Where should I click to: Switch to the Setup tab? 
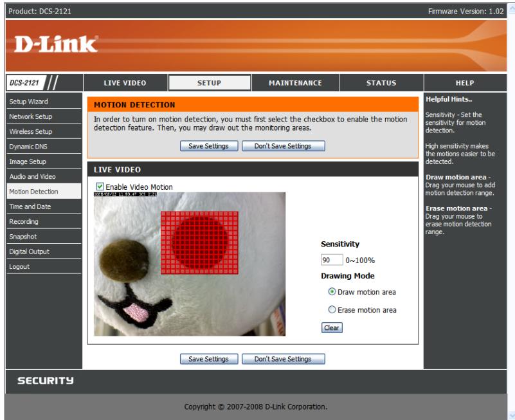pyautogui.click(x=210, y=83)
